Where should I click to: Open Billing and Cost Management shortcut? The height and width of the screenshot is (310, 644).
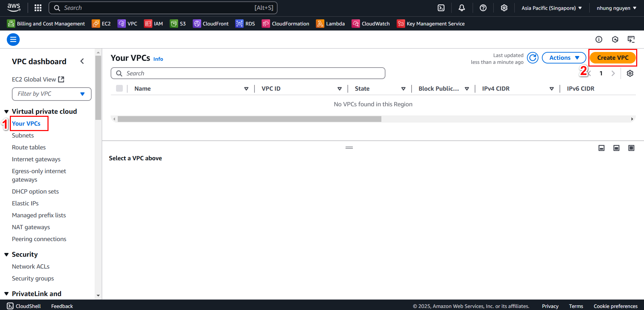tap(46, 23)
